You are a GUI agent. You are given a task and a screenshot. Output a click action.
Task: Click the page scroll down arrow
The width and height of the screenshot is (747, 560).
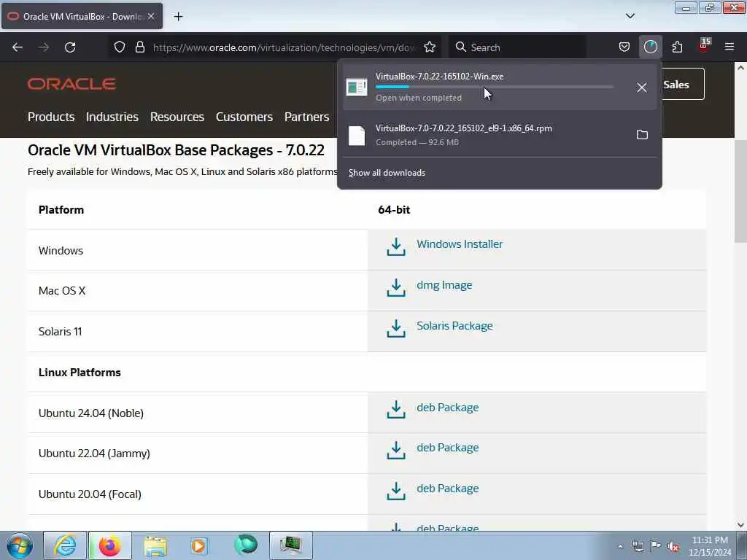(x=741, y=525)
